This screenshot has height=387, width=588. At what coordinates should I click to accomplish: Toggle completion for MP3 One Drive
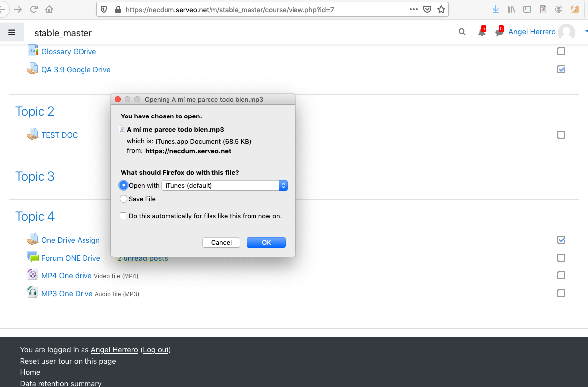(561, 293)
